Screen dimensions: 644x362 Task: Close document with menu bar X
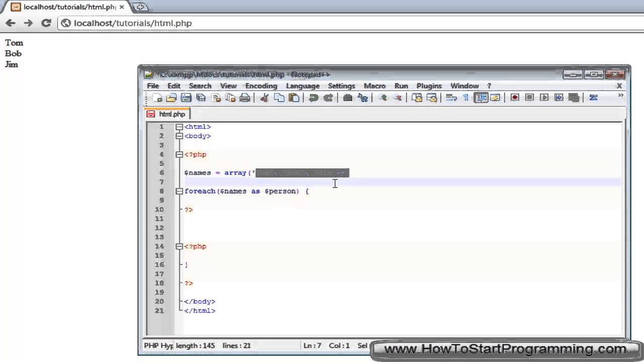click(619, 86)
